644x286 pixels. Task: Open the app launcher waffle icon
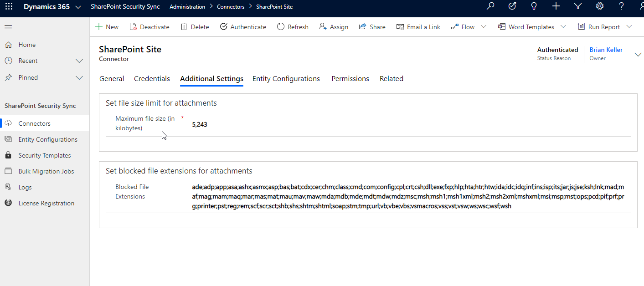click(x=9, y=7)
